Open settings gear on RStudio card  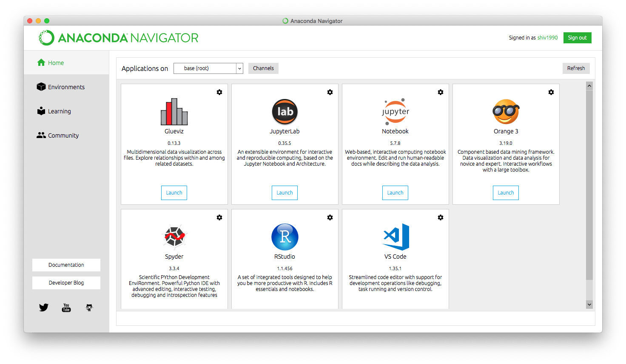[330, 217]
